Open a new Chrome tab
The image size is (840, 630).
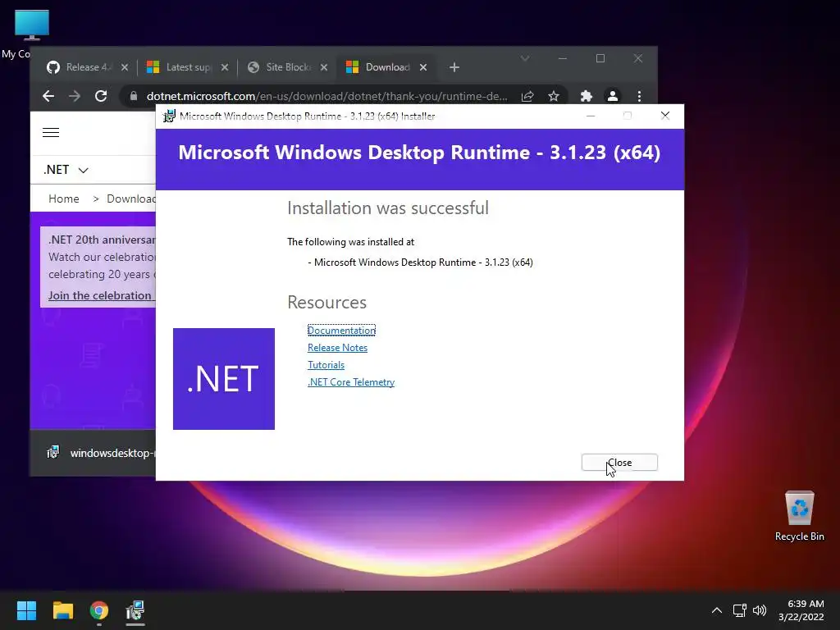click(x=454, y=67)
